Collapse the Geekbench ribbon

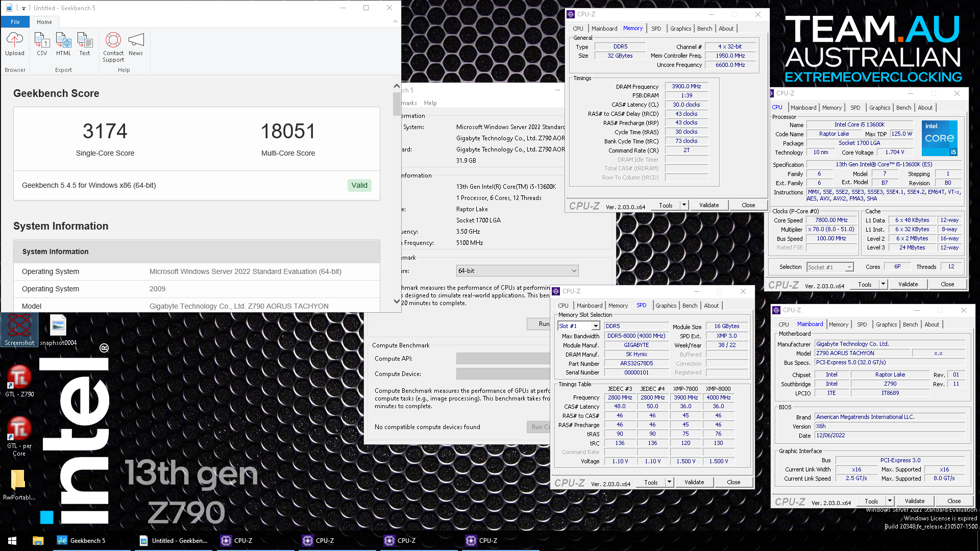pyautogui.click(x=395, y=21)
